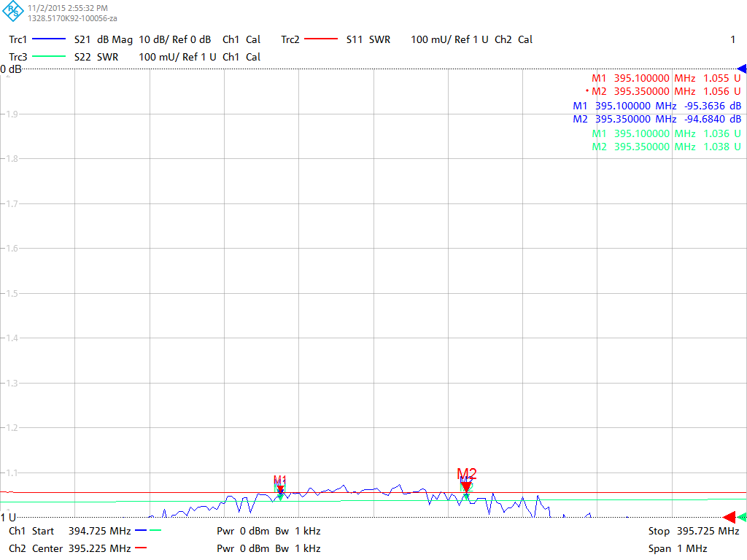747x560 pixels.
Task: Click red M2 395.350000 MHz 1.056 U readout
Action: coord(663,91)
